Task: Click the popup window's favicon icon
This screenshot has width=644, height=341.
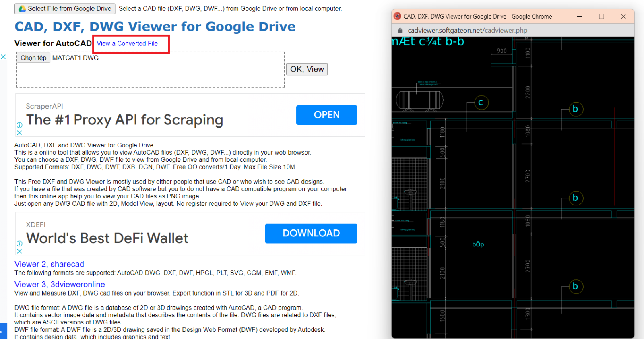Action: 397,16
